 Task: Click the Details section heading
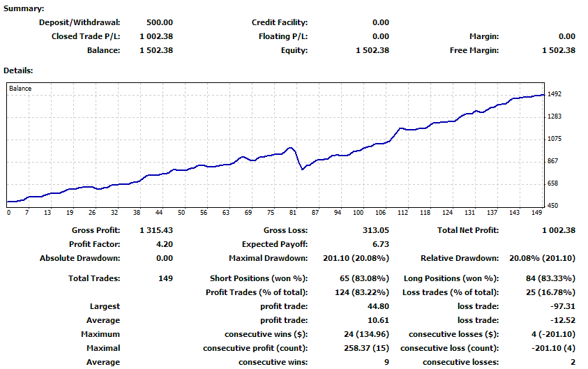pyautogui.click(x=19, y=70)
